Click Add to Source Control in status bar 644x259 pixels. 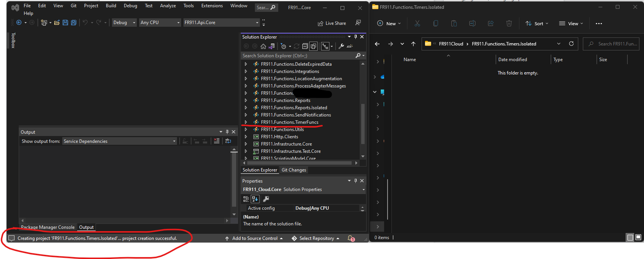pyautogui.click(x=254, y=238)
